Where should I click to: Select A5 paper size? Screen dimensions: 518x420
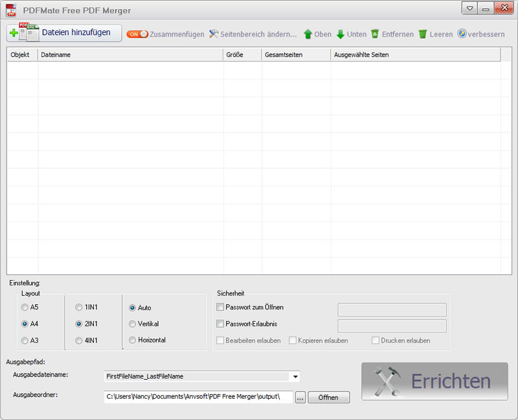(x=25, y=307)
